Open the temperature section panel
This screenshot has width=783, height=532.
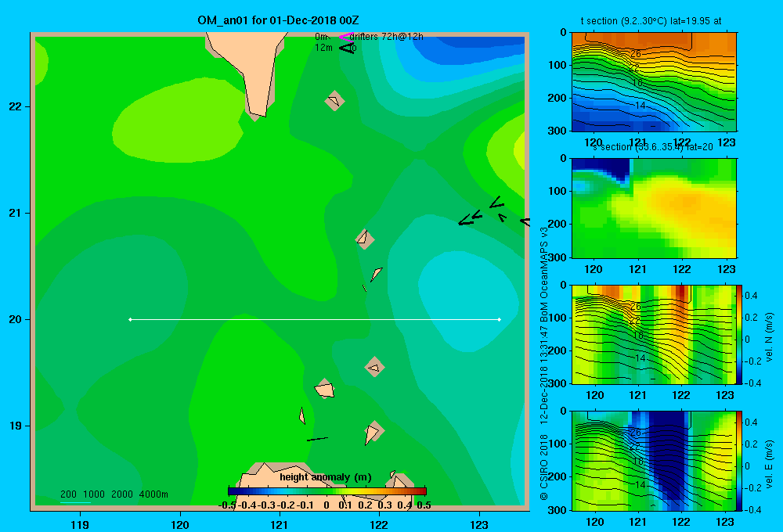tap(654, 82)
